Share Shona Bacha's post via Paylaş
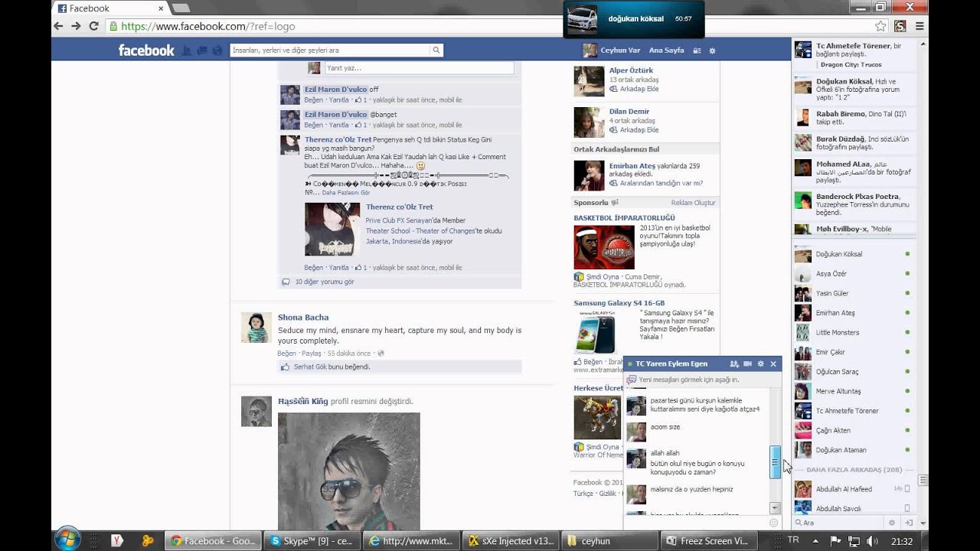 click(x=312, y=354)
